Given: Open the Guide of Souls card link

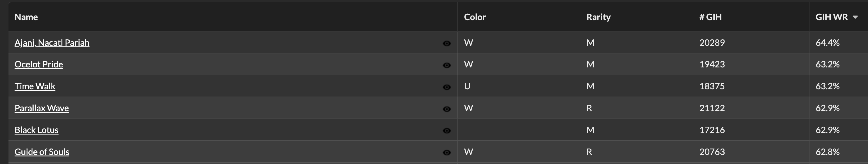Looking at the screenshot, I should [42, 151].
